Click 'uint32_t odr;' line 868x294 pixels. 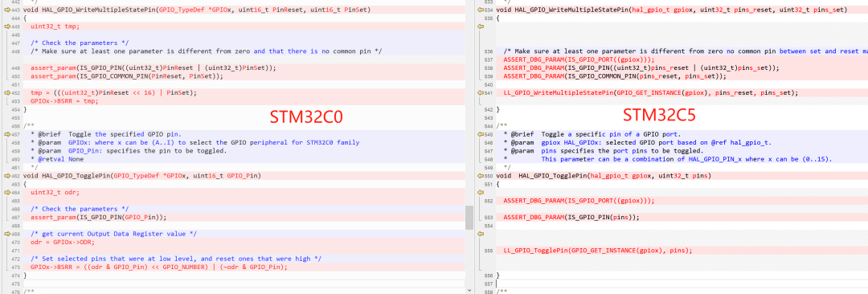55,193
